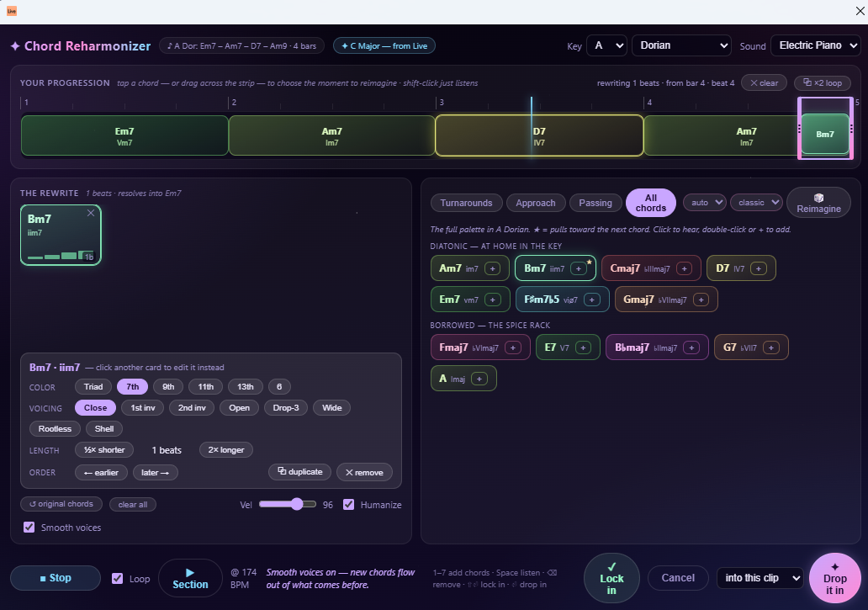
Task: Open the into this clip dropdown
Action: click(759, 578)
